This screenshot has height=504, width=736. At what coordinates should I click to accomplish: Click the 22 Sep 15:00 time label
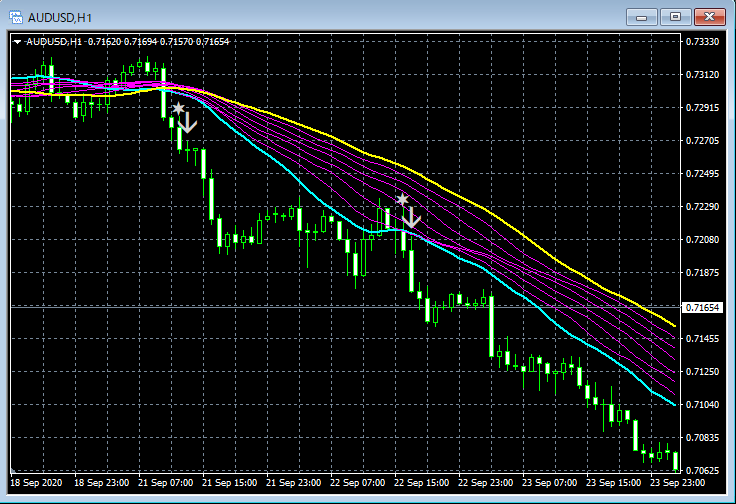pos(422,483)
